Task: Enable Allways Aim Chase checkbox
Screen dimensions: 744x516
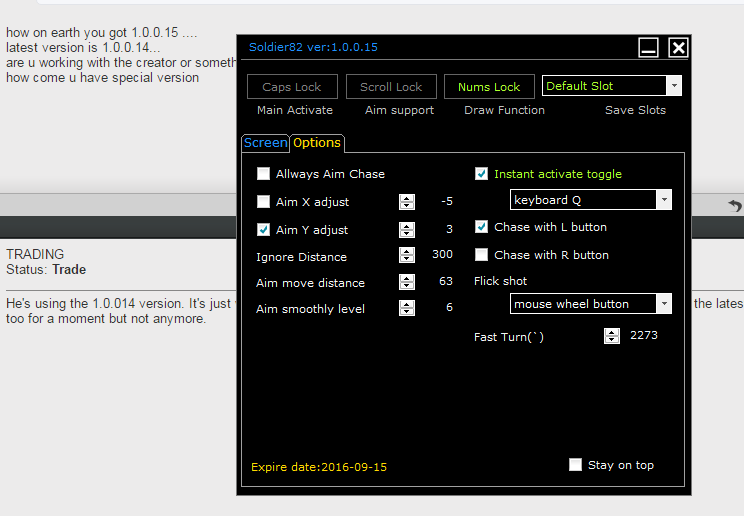Action: tap(263, 174)
